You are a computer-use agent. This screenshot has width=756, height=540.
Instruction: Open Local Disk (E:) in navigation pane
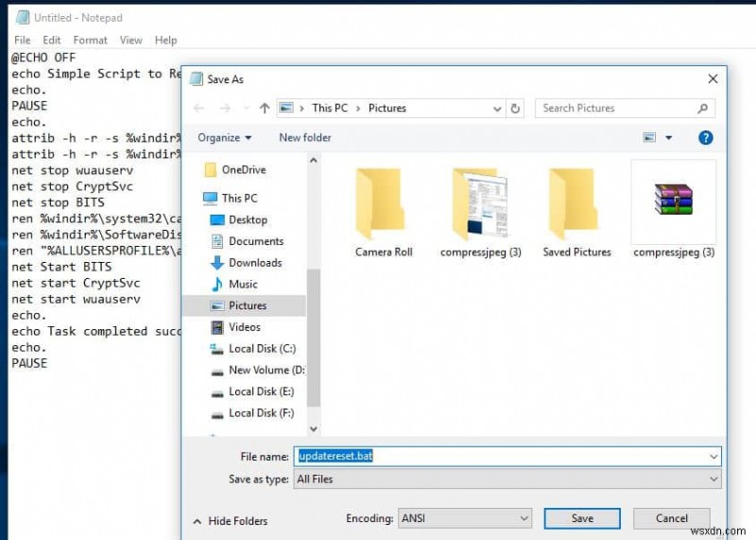(262, 392)
